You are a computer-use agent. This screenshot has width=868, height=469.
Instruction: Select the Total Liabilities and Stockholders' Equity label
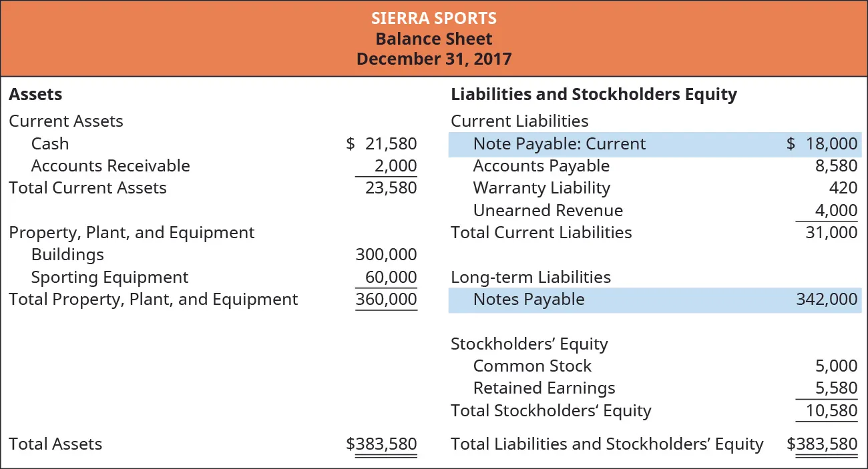[x=607, y=444]
